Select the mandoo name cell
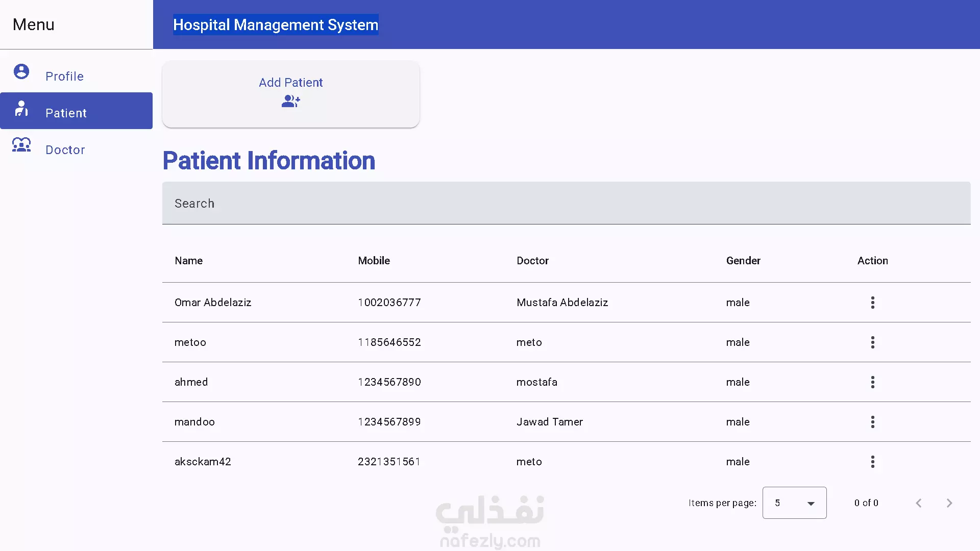 tap(195, 422)
